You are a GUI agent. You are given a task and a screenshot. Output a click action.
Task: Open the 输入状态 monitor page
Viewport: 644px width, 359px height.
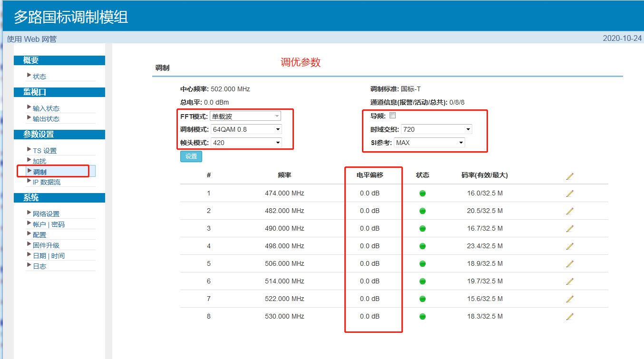[x=46, y=108]
